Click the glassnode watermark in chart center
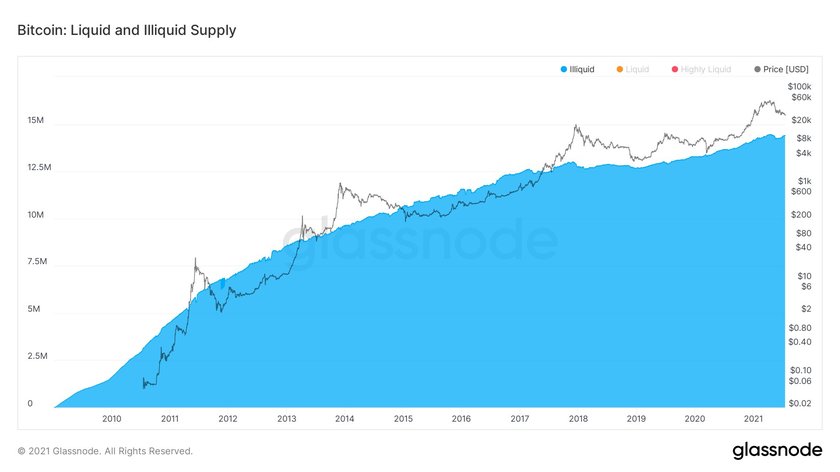The width and height of the screenshot is (840, 472). click(420, 240)
